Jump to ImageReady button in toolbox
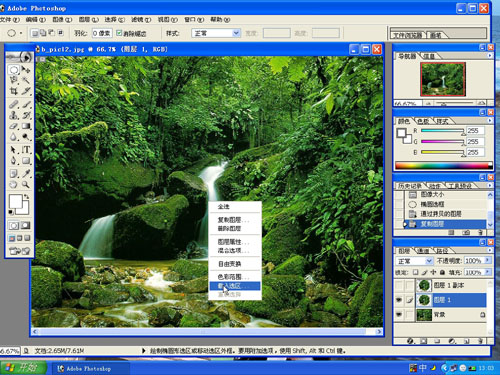 pyautogui.click(x=19, y=251)
